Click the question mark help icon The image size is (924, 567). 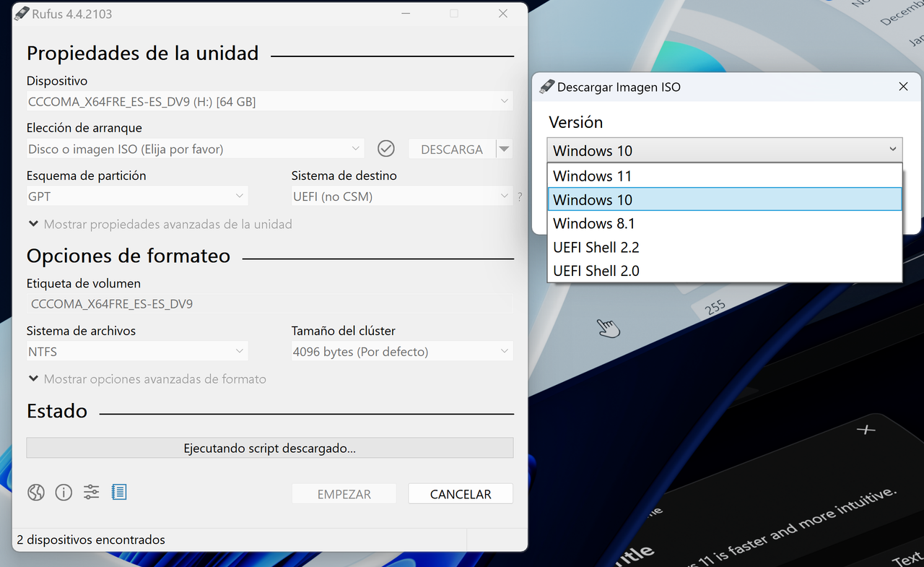pos(519,196)
